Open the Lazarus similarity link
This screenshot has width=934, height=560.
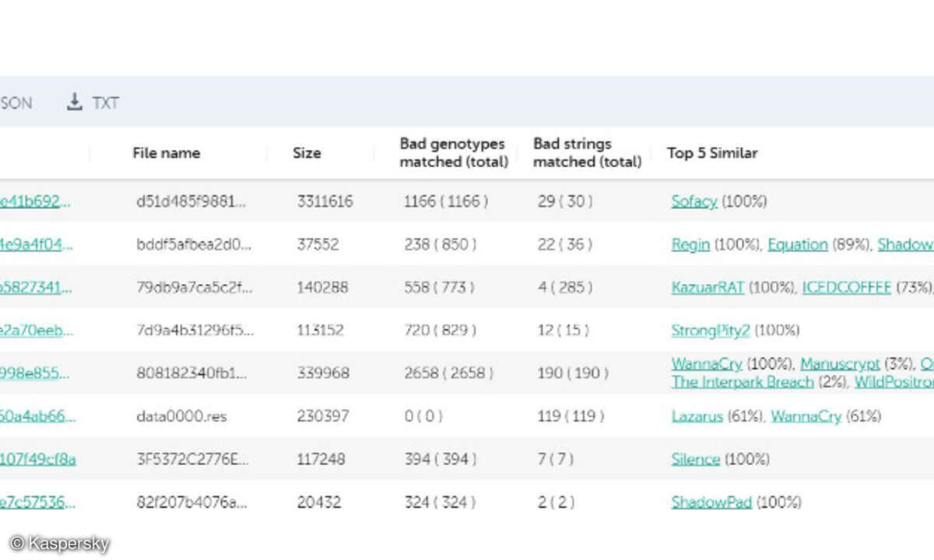[x=697, y=416]
